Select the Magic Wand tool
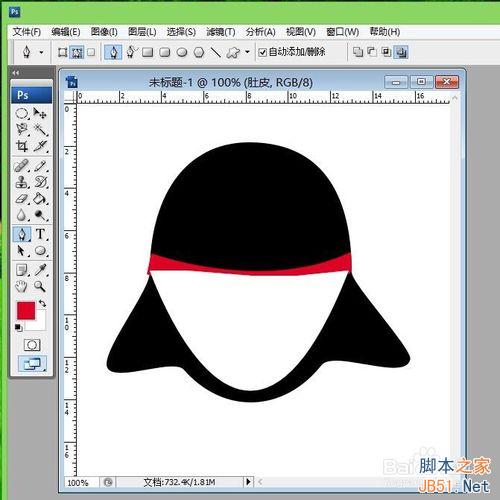The image size is (500, 500). pos(40,129)
